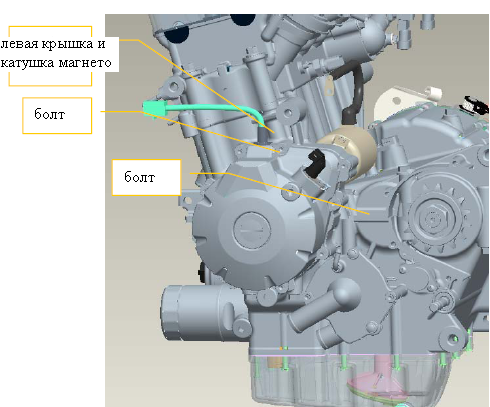This screenshot has height=407, width=490.
Task: Select the drive sprocket hex nut
Action: tap(433, 220)
